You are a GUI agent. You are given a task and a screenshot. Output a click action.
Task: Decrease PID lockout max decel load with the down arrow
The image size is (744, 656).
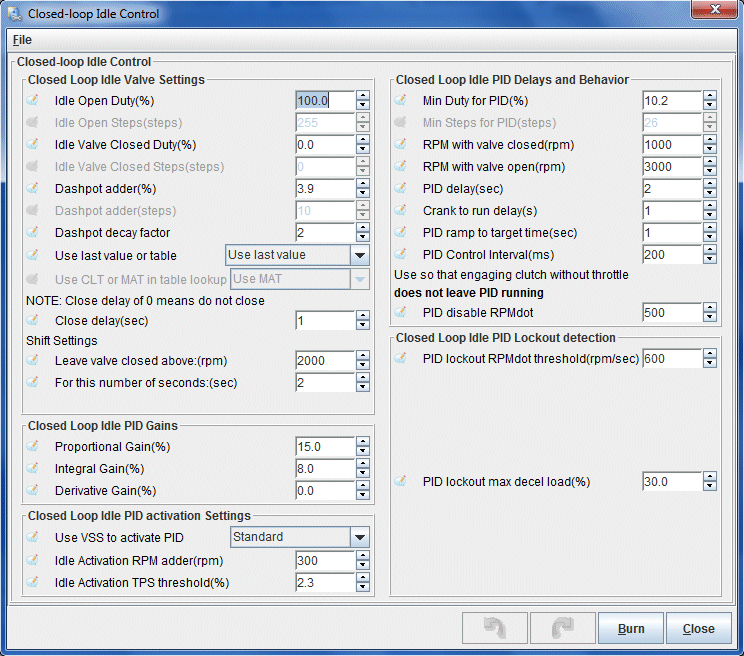coord(710,487)
